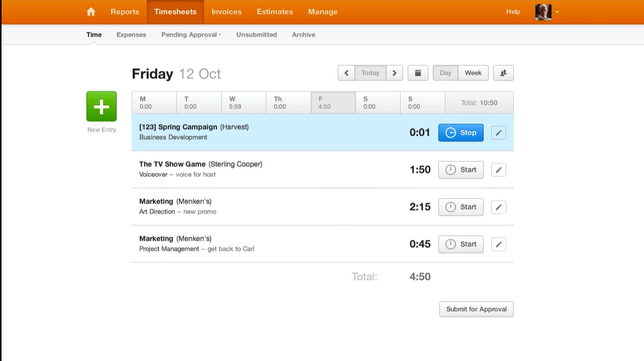644x361 pixels.
Task: Go to previous day arrow
Action: point(346,73)
